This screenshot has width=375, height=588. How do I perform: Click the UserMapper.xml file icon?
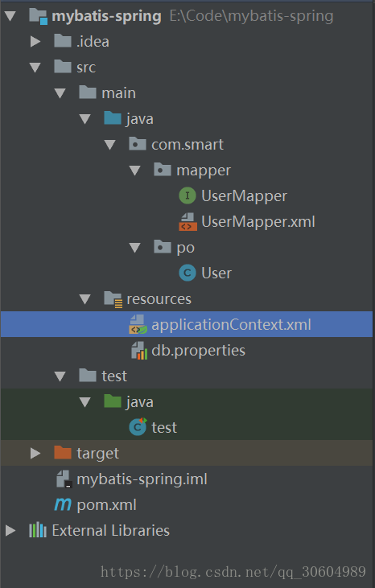click(187, 222)
